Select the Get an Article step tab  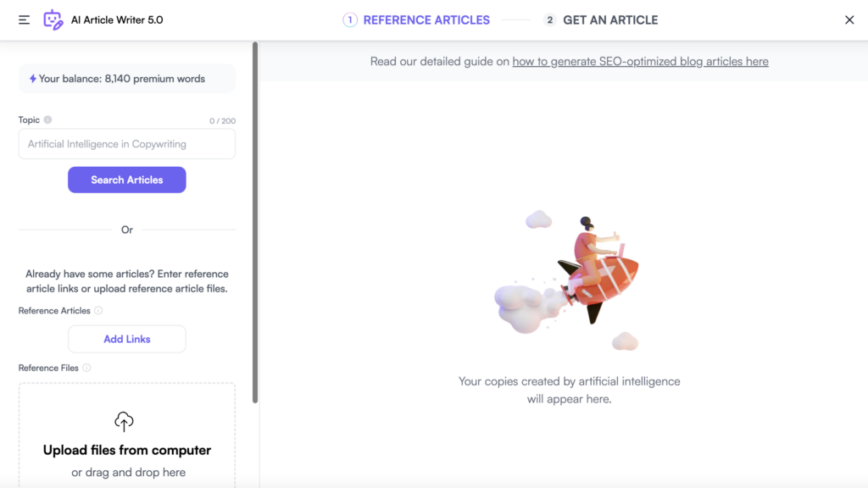click(x=601, y=20)
